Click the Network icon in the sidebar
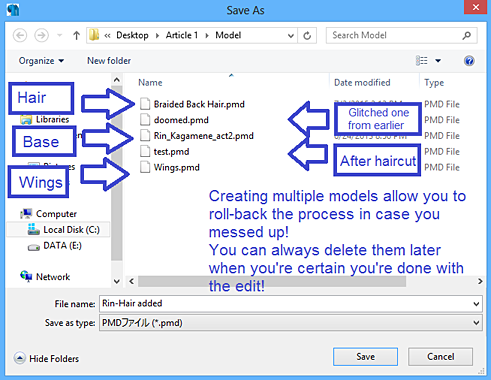The image size is (491, 380). [26, 276]
